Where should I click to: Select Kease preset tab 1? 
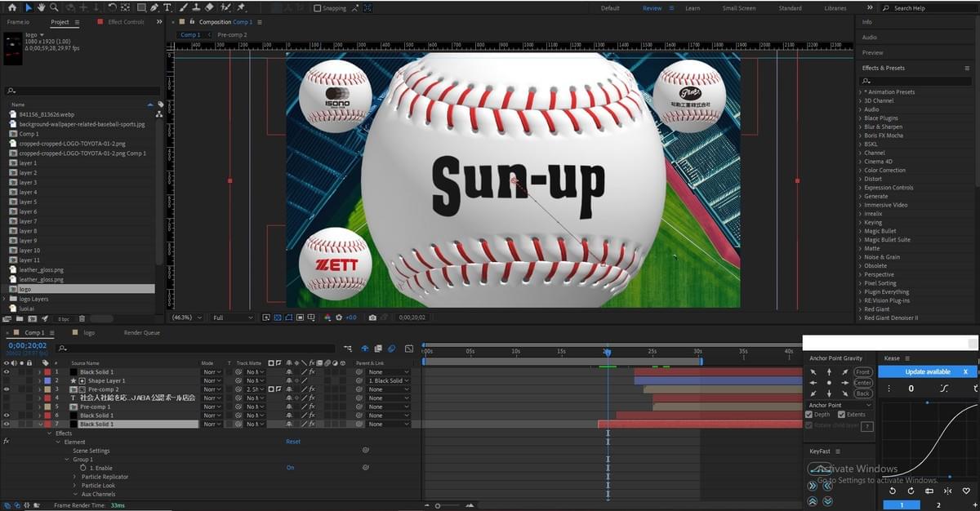pyautogui.click(x=902, y=505)
